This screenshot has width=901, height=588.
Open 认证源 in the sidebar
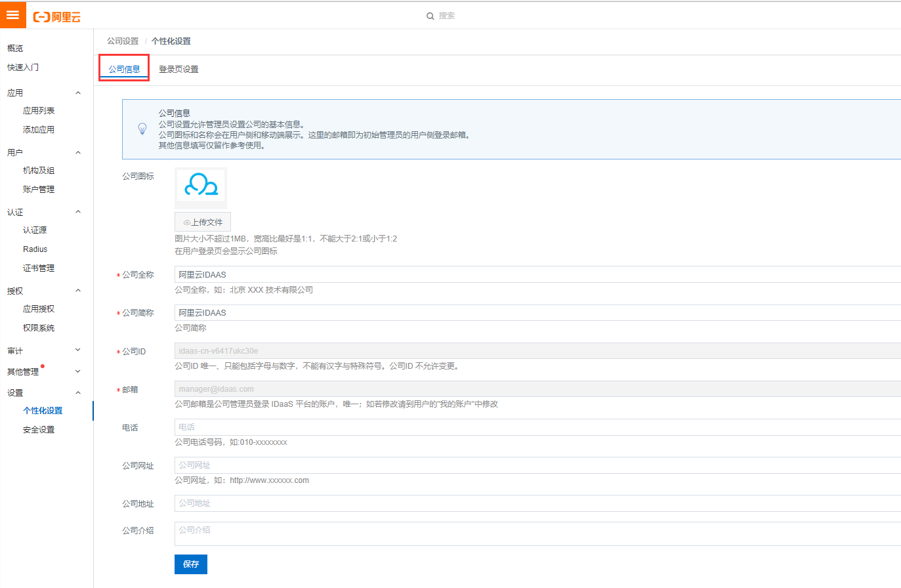tap(35, 230)
